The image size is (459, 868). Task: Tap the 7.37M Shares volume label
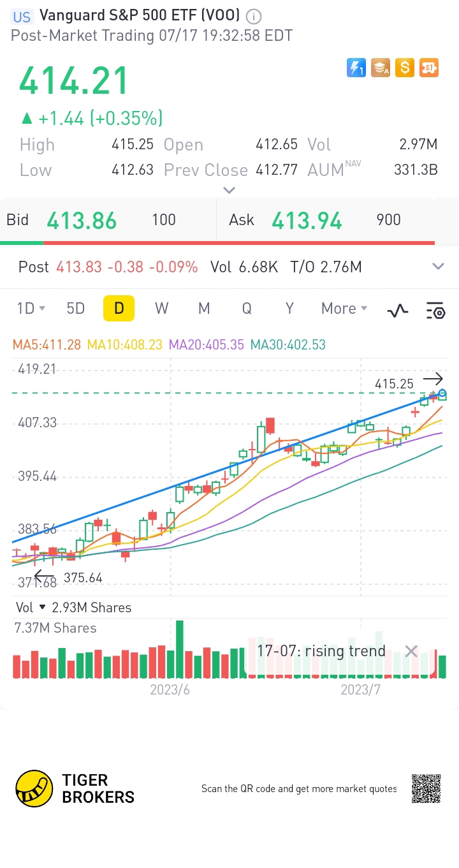point(55,628)
